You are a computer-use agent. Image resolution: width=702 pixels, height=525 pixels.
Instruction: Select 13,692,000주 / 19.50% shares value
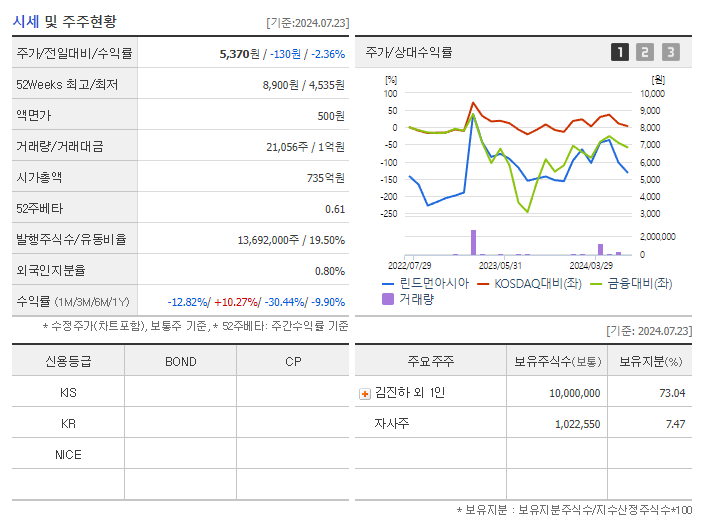tap(291, 240)
